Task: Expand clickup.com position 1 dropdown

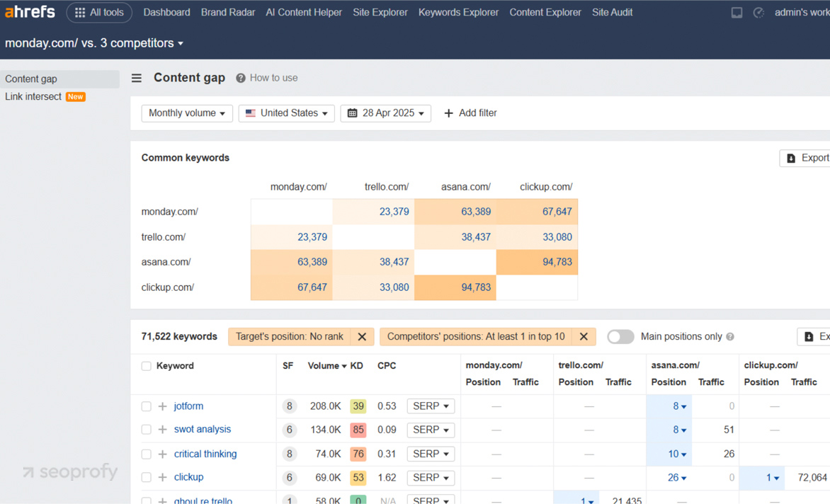Action: tap(773, 478)
